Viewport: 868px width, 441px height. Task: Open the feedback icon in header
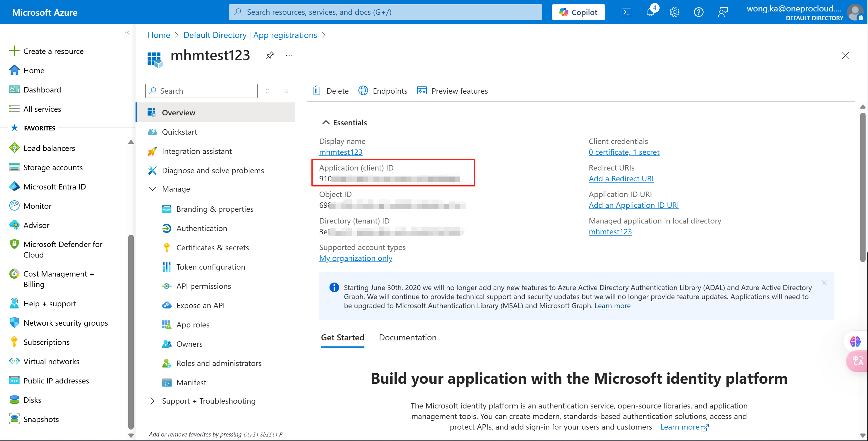(723, 12)
